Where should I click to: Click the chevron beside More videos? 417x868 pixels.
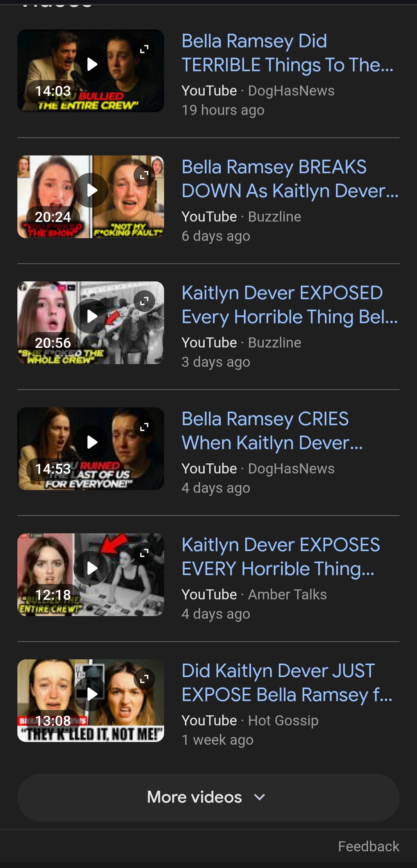260,797
